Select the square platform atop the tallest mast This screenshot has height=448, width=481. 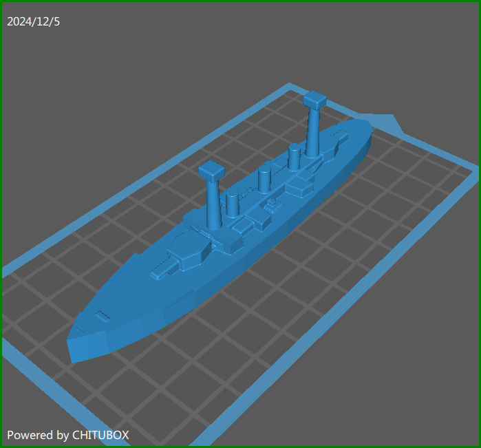[314, 100]
